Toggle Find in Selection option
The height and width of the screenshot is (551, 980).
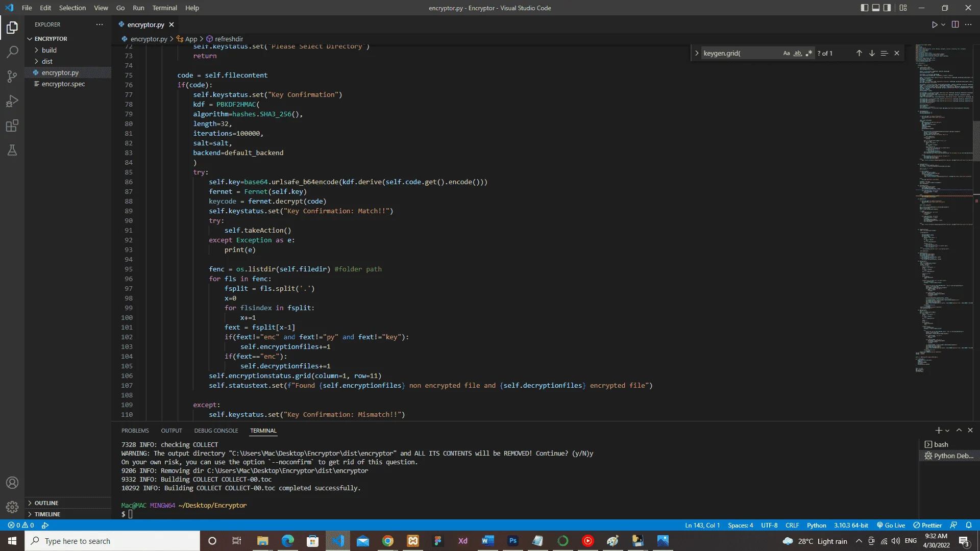884,53
